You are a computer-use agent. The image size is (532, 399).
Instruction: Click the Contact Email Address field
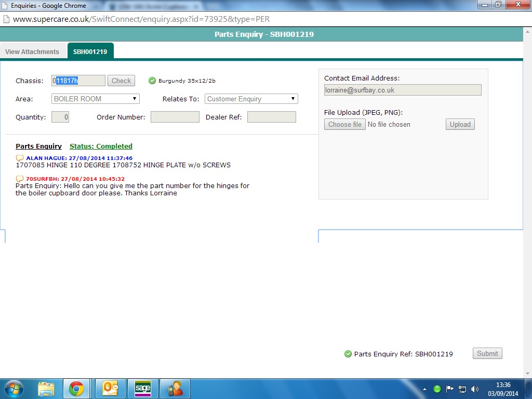pyautogui.click(x=403, y=90)
